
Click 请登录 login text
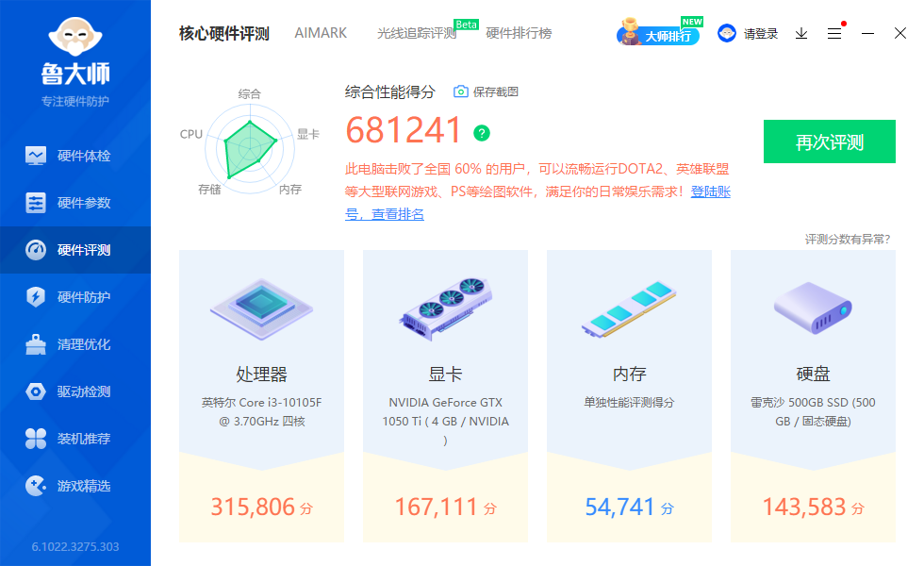[761, 34]
